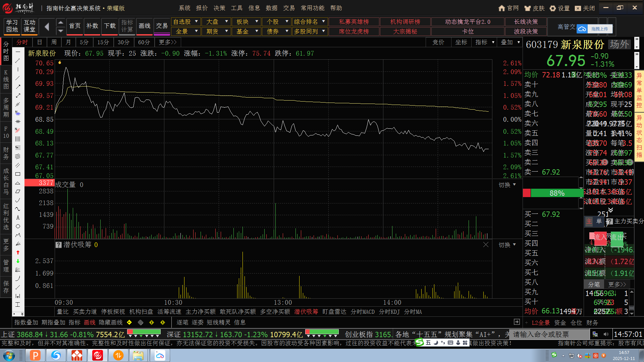Select the M-shaped pattern drawing tool
This screenshot has width=644, height=362.
pos(18,235)
